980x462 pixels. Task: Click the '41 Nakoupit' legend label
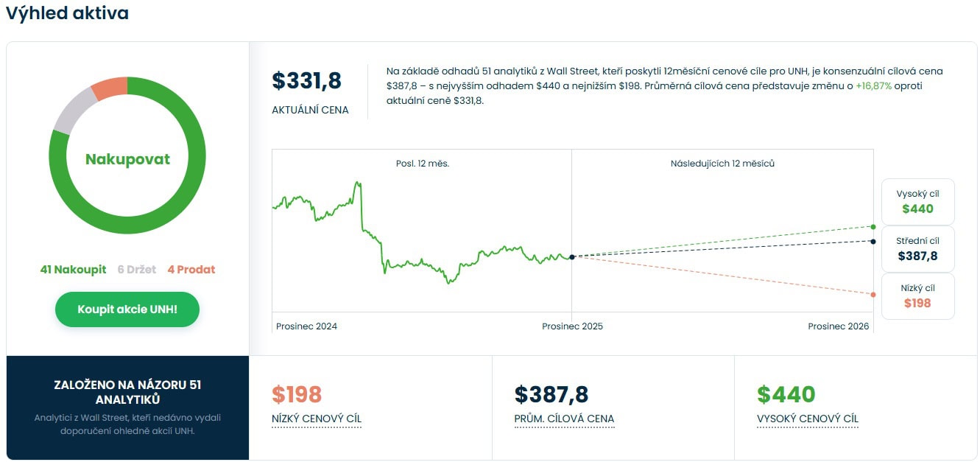[x=73, y=270]
